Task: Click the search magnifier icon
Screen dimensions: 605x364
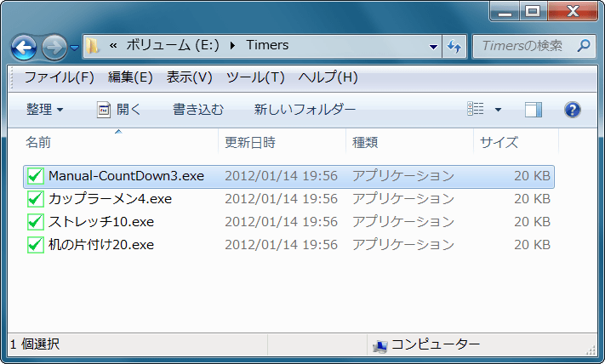Action: click(x=584, y=45)
